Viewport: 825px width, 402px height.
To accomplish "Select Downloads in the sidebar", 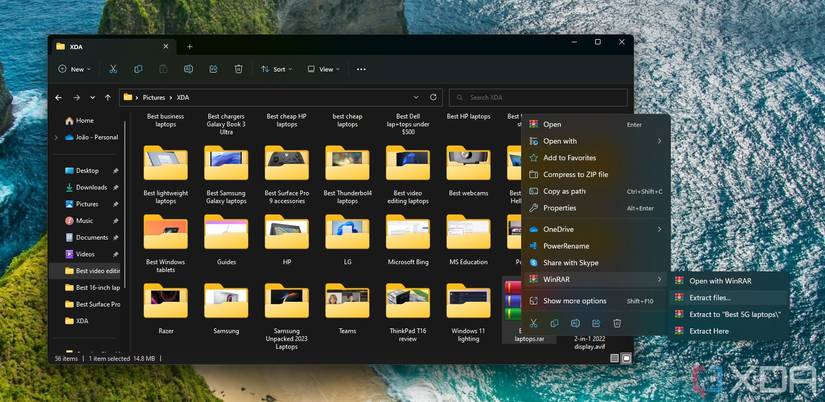I will click(x=87, y=187).
